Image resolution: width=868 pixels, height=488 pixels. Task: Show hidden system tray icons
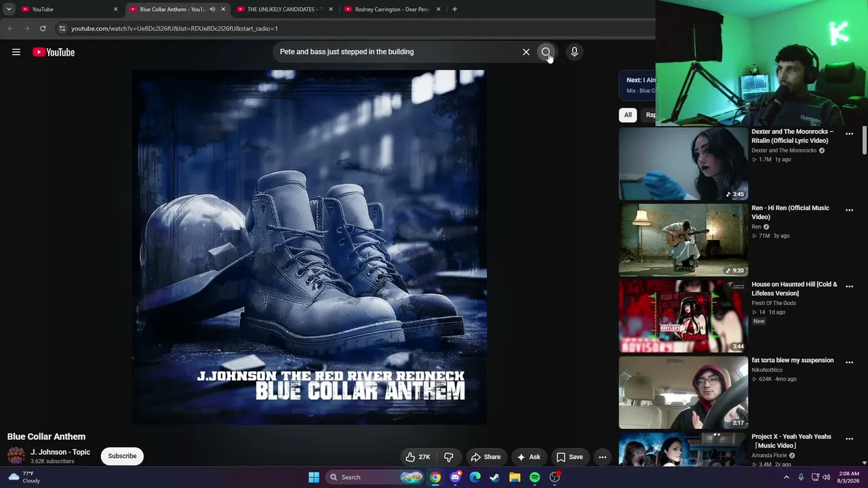point(787,477)
